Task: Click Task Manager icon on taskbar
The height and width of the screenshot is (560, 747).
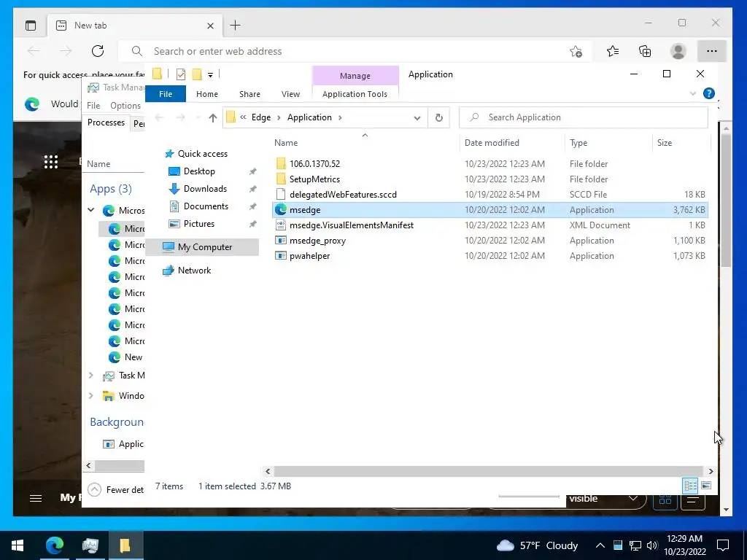Action: pyautogui.click(x=90, y=545)
